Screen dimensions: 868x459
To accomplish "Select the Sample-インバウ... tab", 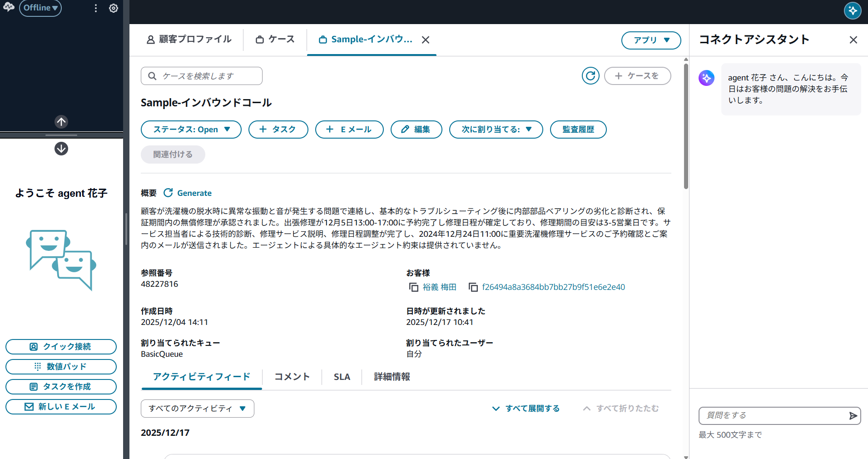I will click(x=365, y=40).
